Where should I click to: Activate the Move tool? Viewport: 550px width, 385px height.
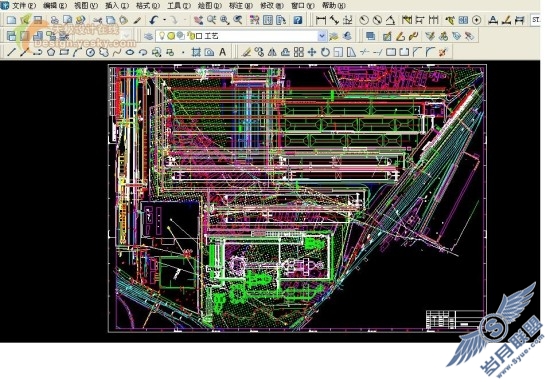click(312, 53)
